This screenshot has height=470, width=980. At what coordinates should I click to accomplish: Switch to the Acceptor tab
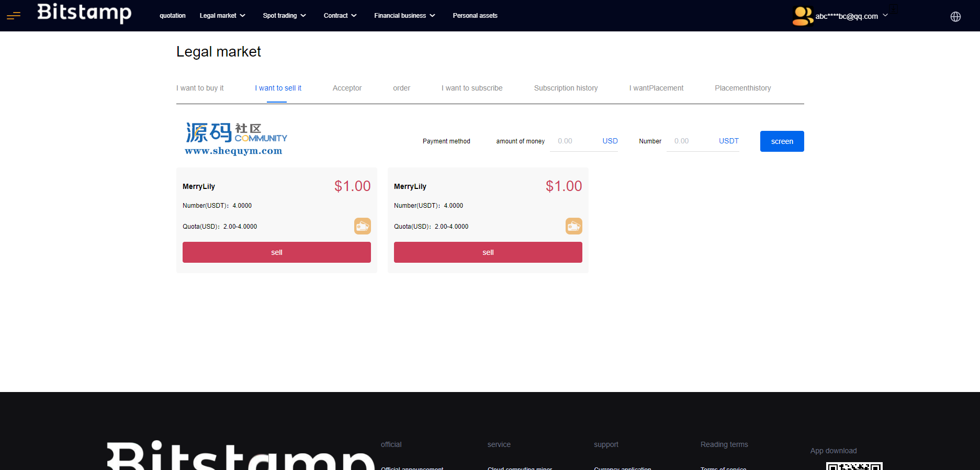347,88
